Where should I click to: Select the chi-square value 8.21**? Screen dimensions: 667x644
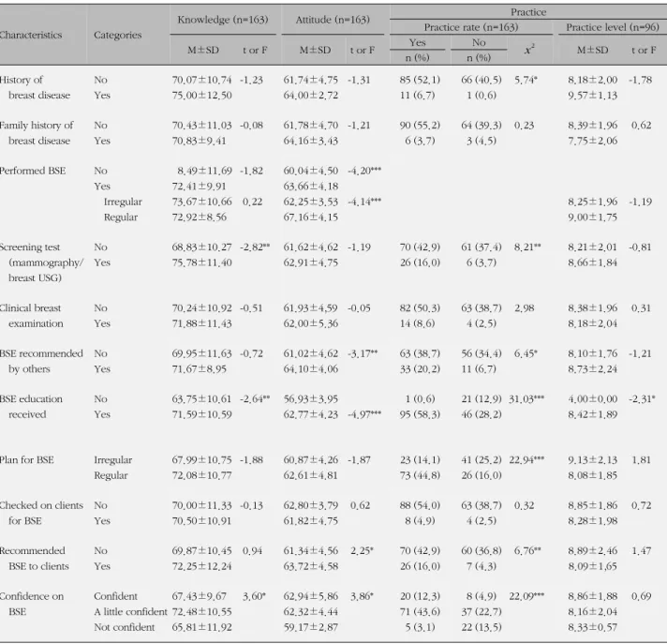(x=527, y=247)
